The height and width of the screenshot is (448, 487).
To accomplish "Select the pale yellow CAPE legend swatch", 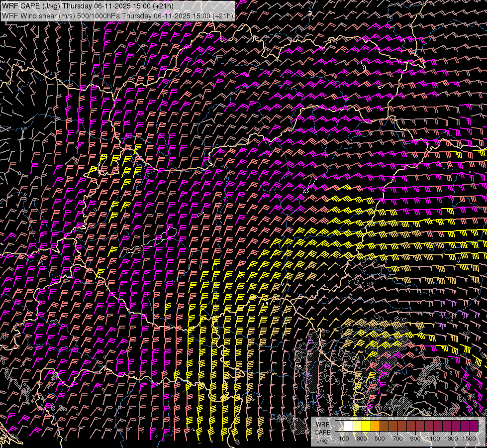I will 357,426.
